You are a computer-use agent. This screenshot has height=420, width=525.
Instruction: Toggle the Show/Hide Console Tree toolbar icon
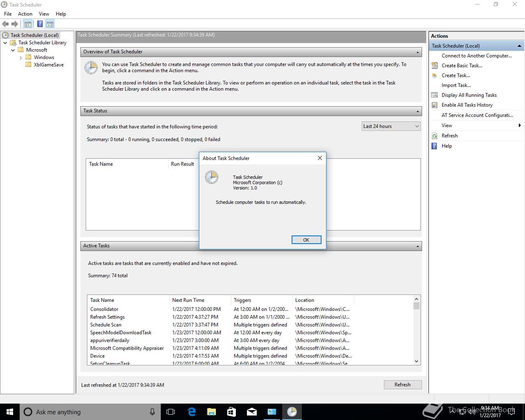coord(27,24)
